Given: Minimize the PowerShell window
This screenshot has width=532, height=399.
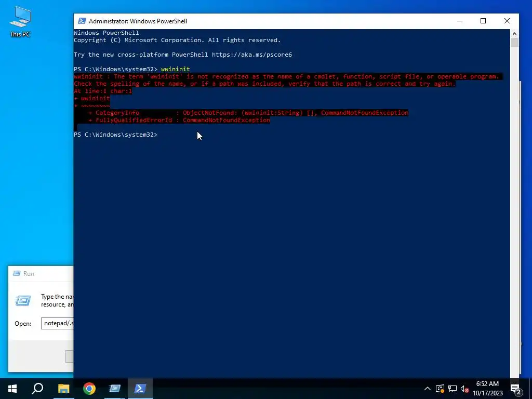Looking at the screenshot, I should [x=460, y=21].
